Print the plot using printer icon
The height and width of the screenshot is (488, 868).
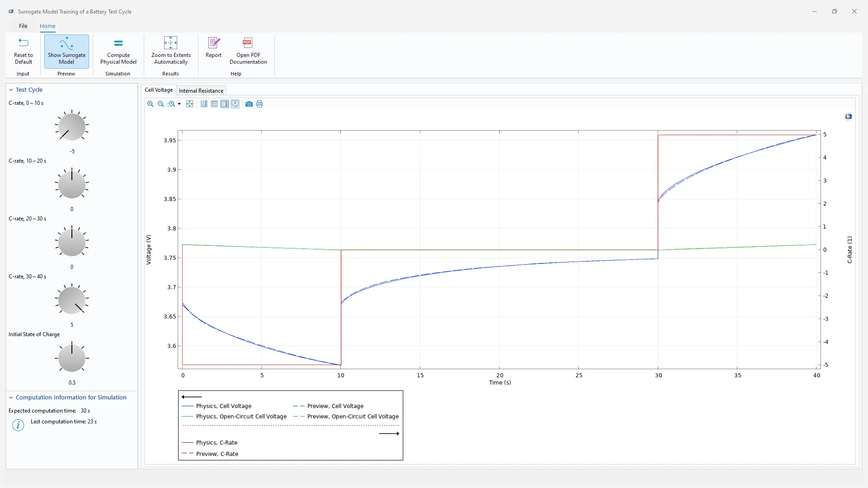click(259, 104)
